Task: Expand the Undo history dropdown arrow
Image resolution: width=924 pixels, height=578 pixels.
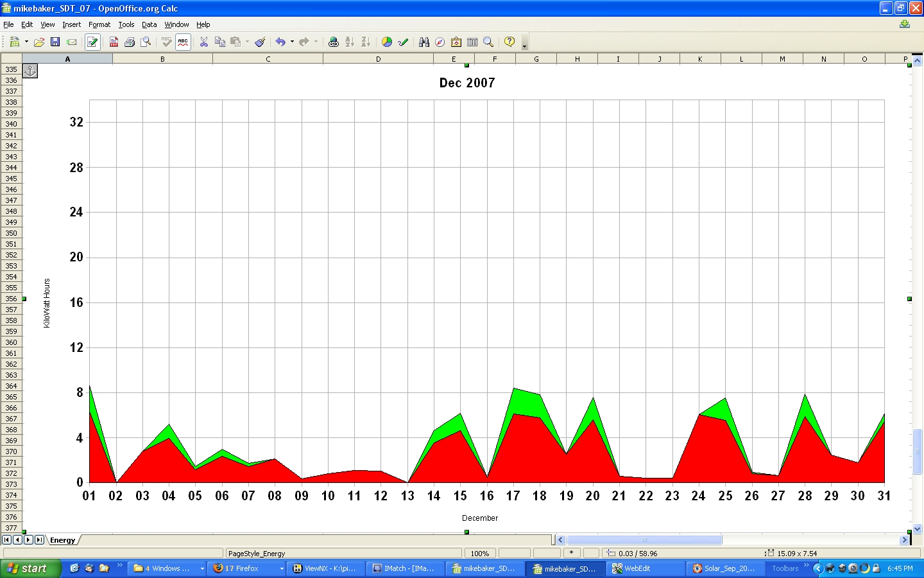Action: click(292, 42)
